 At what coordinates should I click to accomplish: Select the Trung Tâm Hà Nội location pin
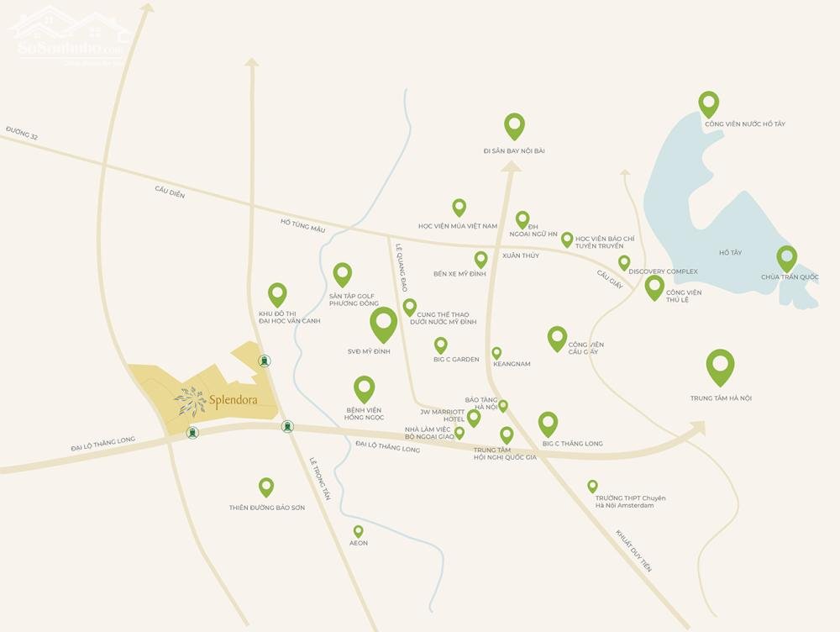[x=720, y=368]
